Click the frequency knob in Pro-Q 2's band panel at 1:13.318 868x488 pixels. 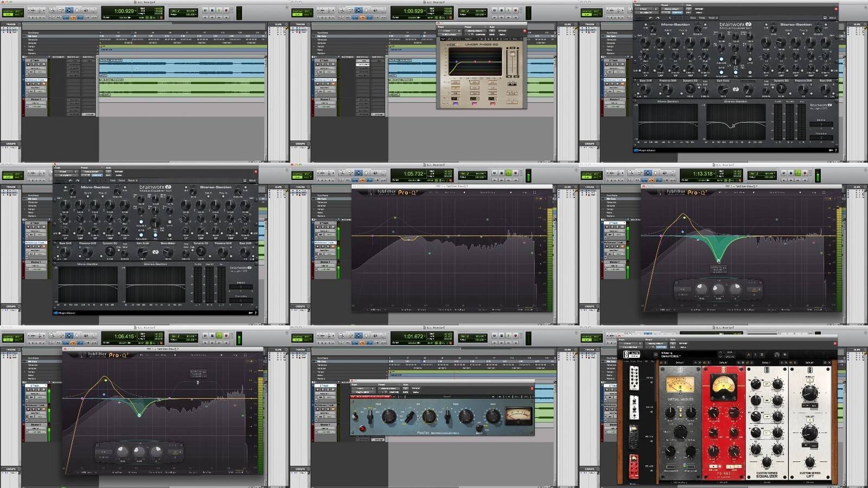[x=701, y=289]
